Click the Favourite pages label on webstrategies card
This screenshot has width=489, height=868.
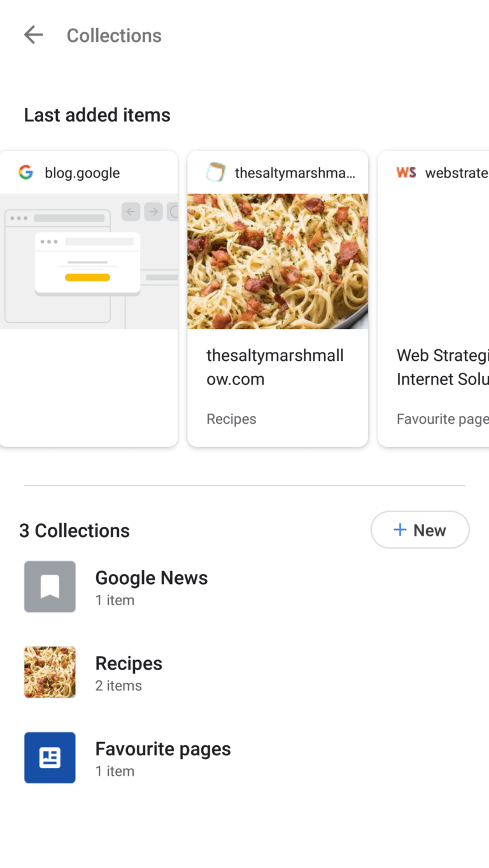(x=442, y=418)
